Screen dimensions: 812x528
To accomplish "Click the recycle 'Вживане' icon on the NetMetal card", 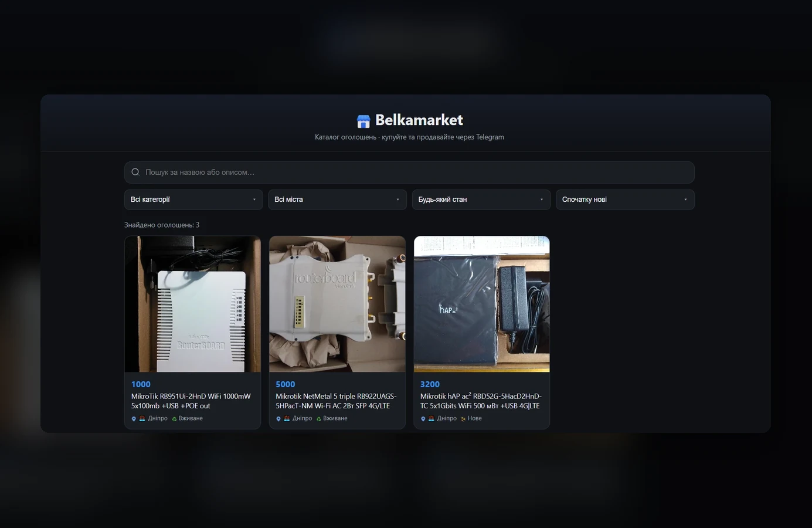I will click(319, 419).
